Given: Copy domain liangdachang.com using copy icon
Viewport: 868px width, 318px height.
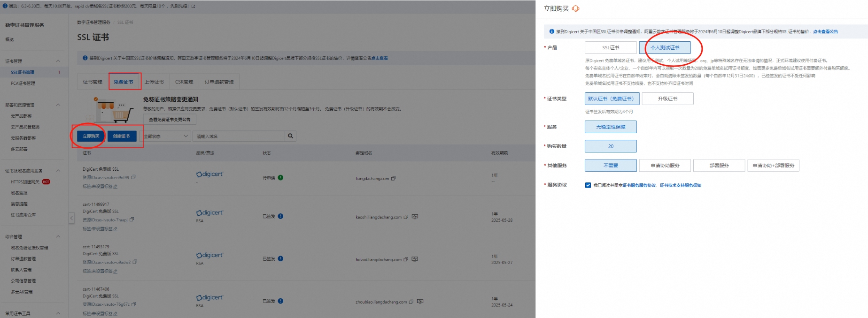Looking at the screenshot, I should point(394,178).
